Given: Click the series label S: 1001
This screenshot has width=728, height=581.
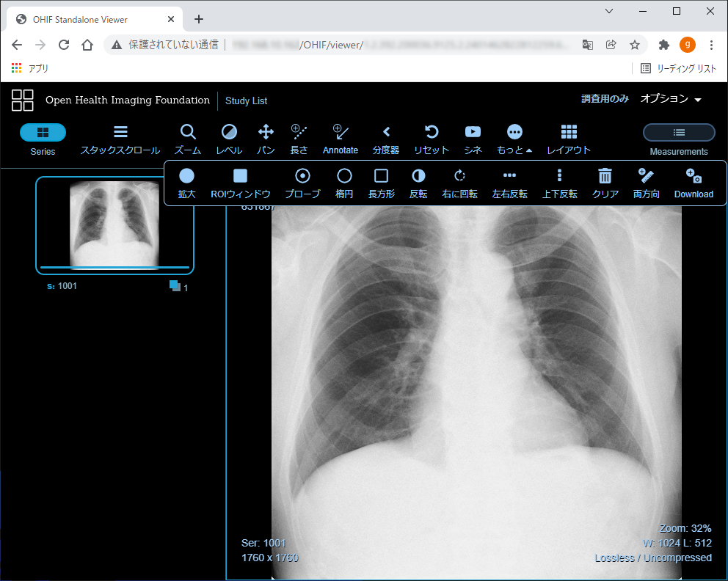Looking at the screenshot, I should (x=62, y=286).
